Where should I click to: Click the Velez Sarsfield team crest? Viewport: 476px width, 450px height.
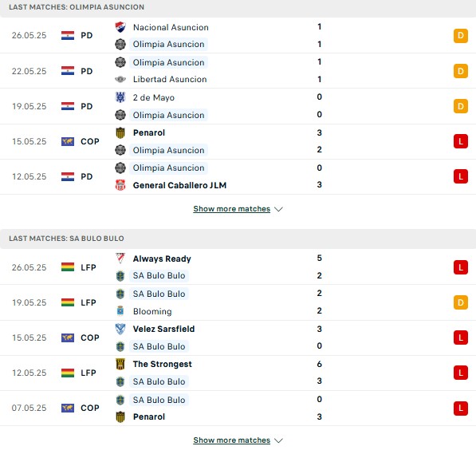tap(120, 329)
